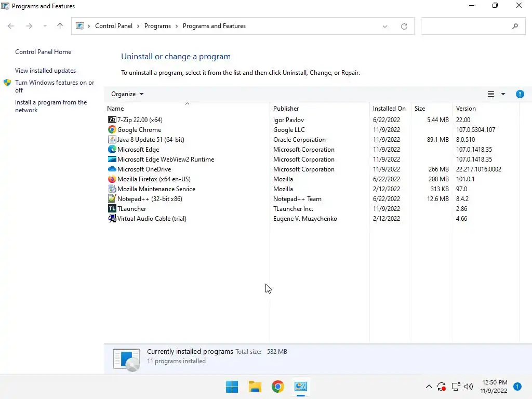
Task: Click the Control Panel icon in address bar
Action: tap(80, 26)
